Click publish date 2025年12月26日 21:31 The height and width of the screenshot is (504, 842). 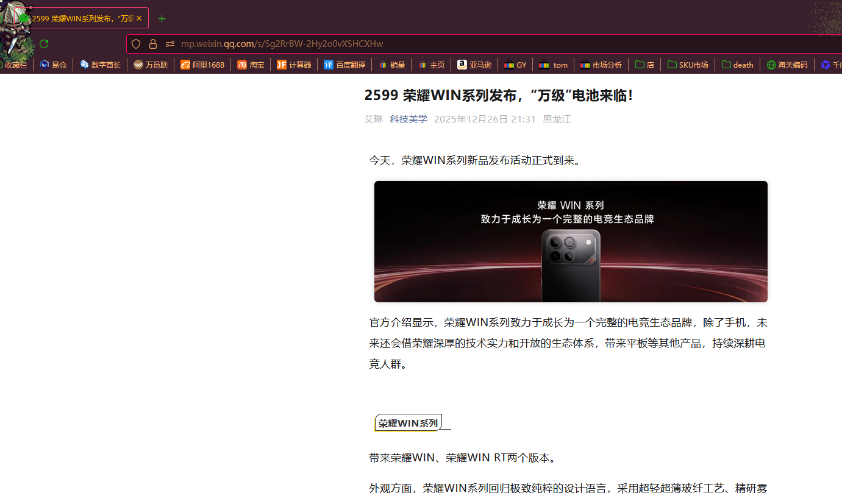(485, 119)
